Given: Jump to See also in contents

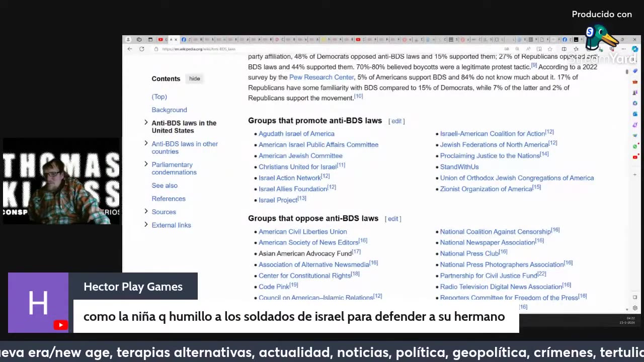Looking at the screenshot, I should click(x=165, y=186).
